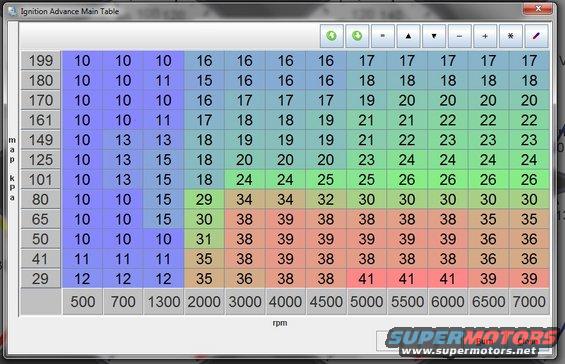The height and width of the screenshot is (364, 565).
Task: Click the subtract (minus) toolbar button
Action: click(x=459, y=36)
